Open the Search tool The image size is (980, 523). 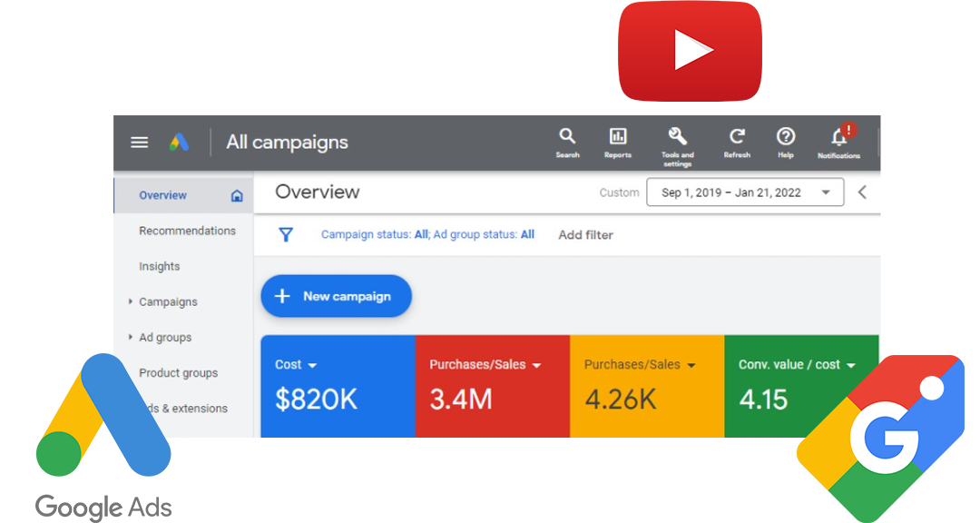[567, 143]
